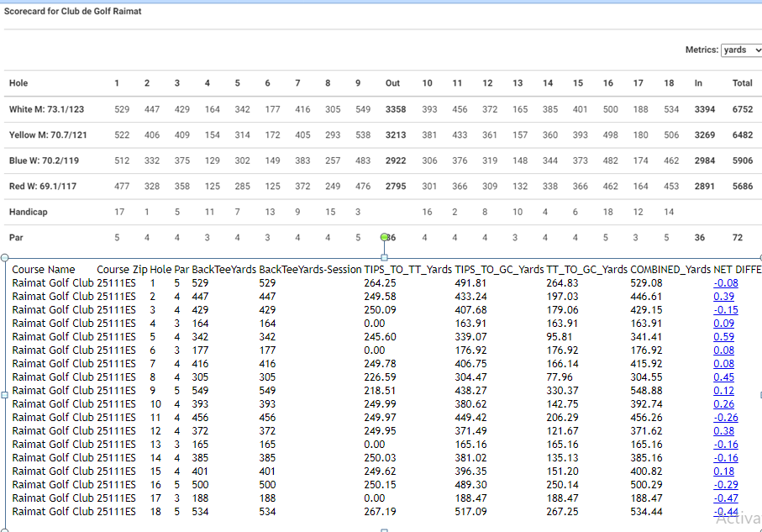Click the -0.47 net difference link
The height and width of the screenshot is (532, 762).
coord(726,498)
